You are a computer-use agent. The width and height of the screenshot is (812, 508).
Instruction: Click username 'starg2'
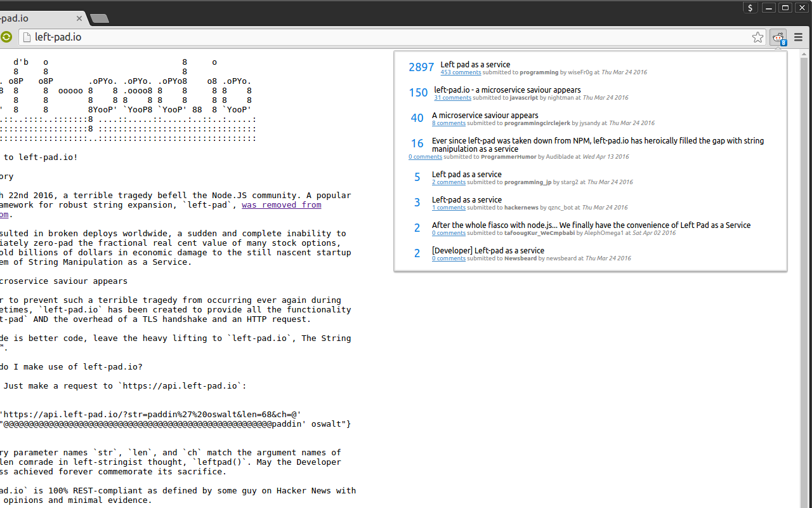[x=569, y=182]
